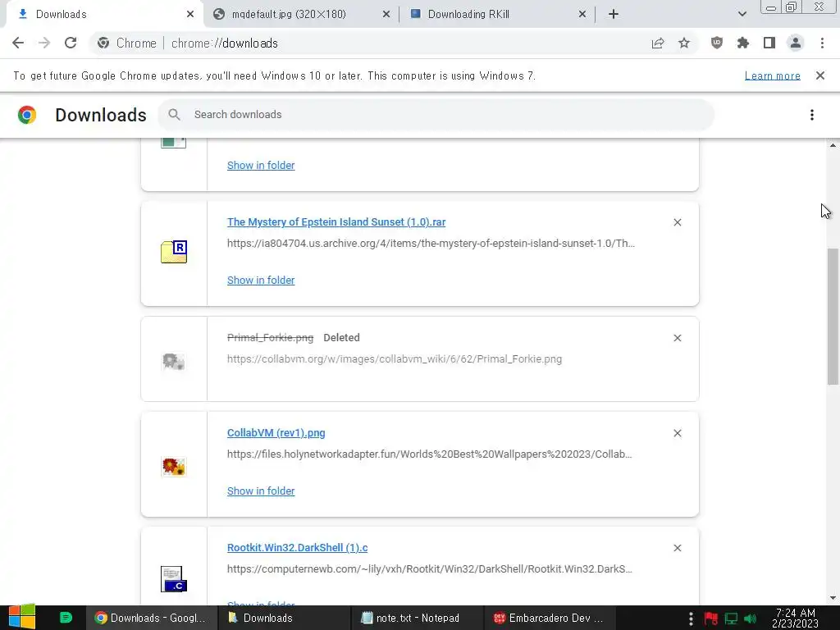Bookmark this page with the star icon
Viewport: 840px width, 630px height.
click(684, 43)
